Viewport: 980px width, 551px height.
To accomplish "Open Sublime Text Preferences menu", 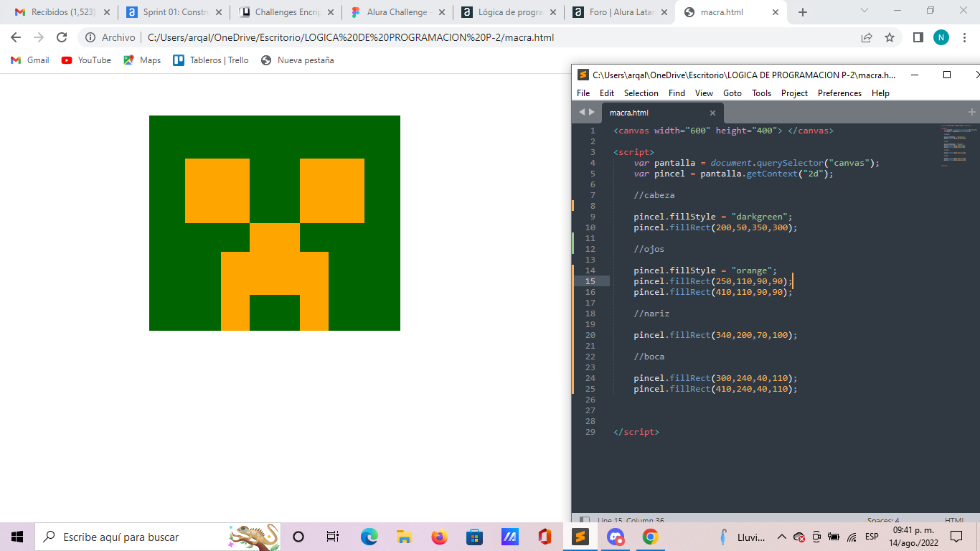I will pyautogui.click(x=839, y=93).
